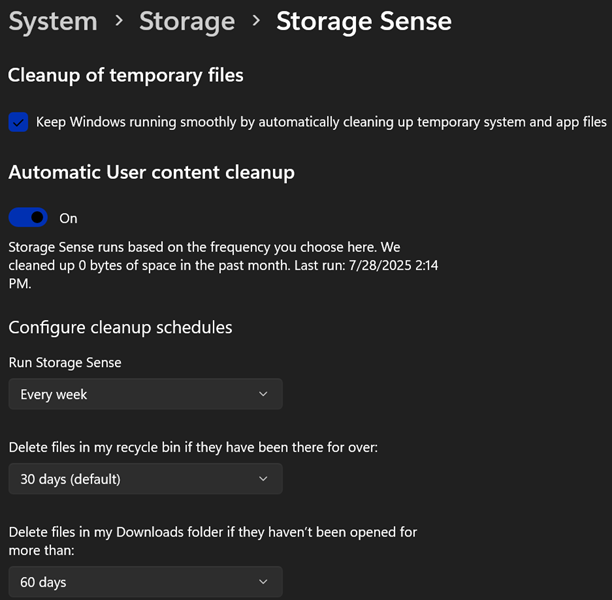
Task: Click the Storage Sense last run description text
Action: coord(210,264)
